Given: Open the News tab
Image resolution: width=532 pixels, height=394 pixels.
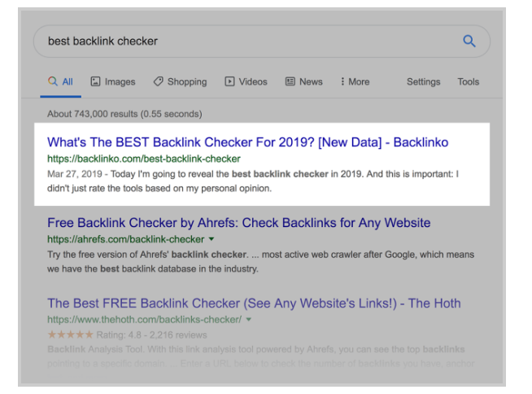Looking at the screenshot, I should pos(303,82).
